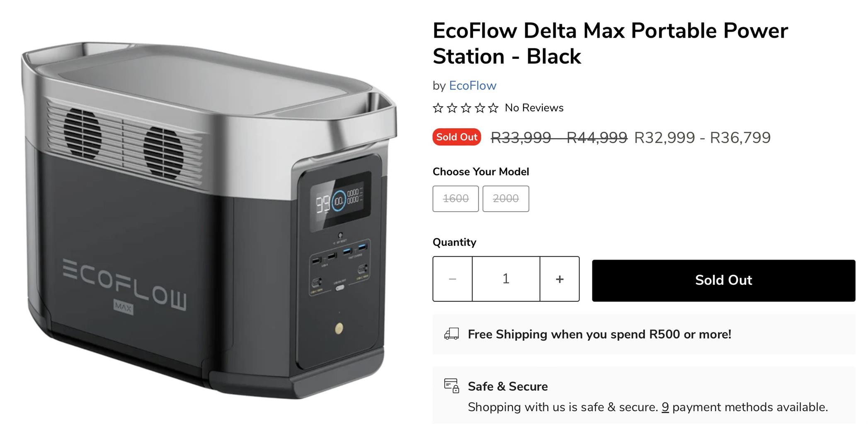Click the secure payment card lock icon
This screenshot has width=868, height=424.
[x=451, y=385]
